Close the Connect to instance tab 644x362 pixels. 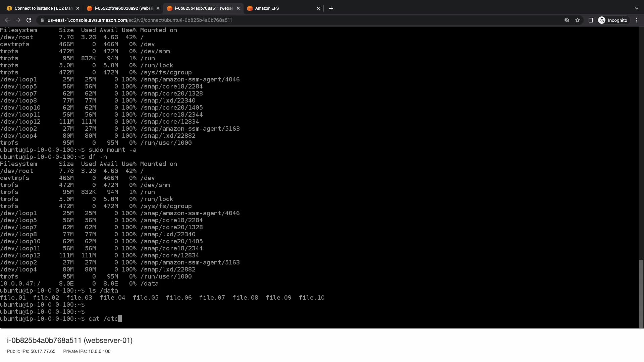[x=78, y=8]
